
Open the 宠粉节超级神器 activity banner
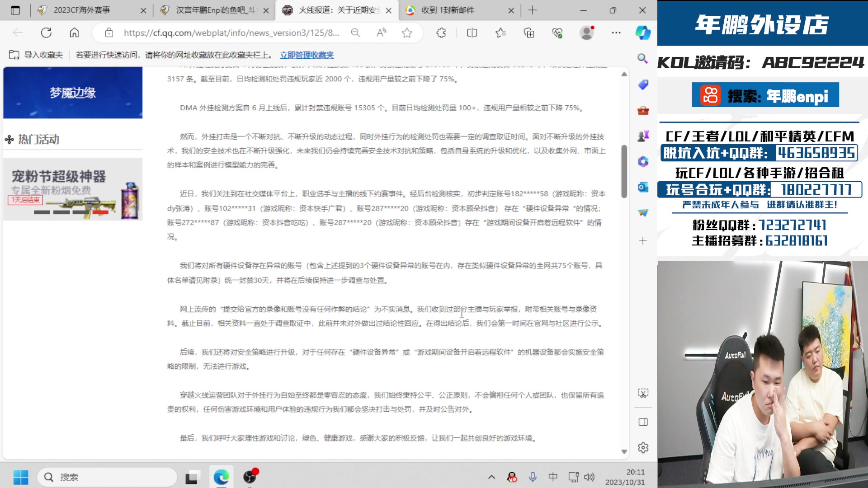click(73, 189)
